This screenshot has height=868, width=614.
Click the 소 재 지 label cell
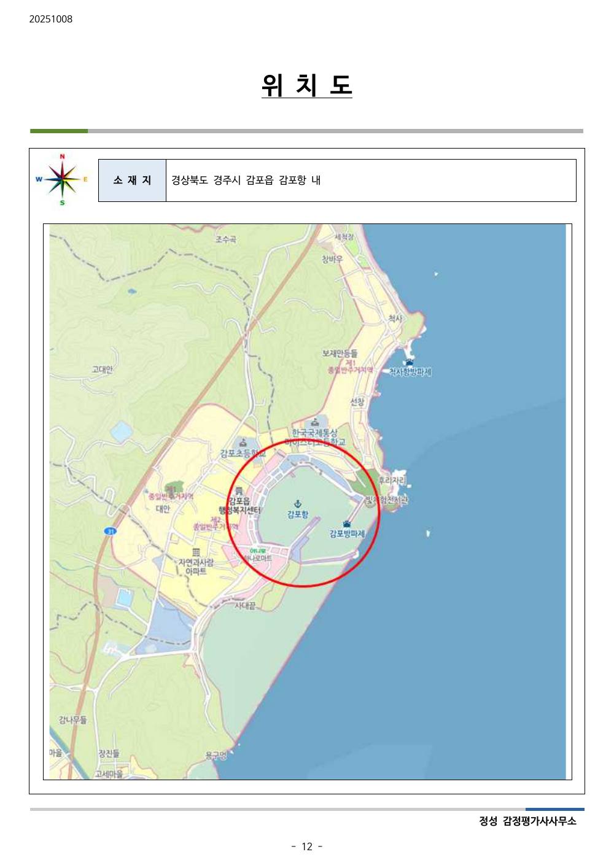pos(132,180)
